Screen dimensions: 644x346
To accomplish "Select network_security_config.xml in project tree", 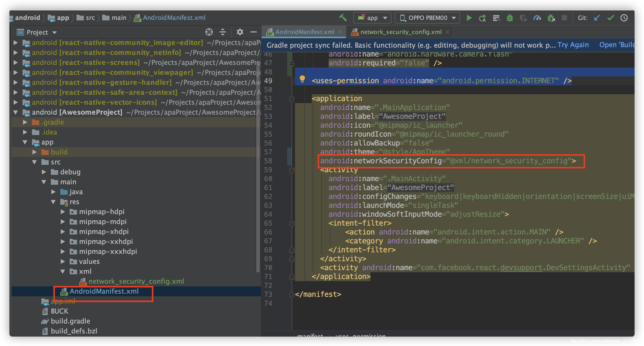I will [136, 281].
